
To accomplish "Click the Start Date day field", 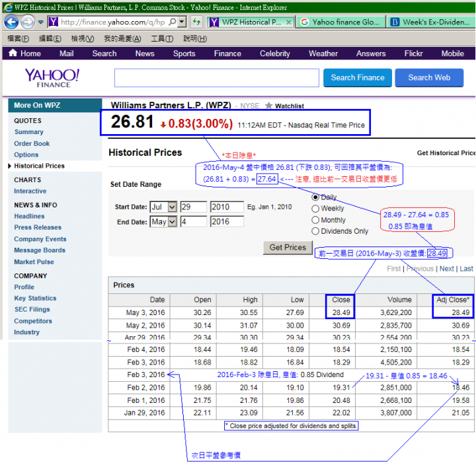I will (x=194, y=207).
